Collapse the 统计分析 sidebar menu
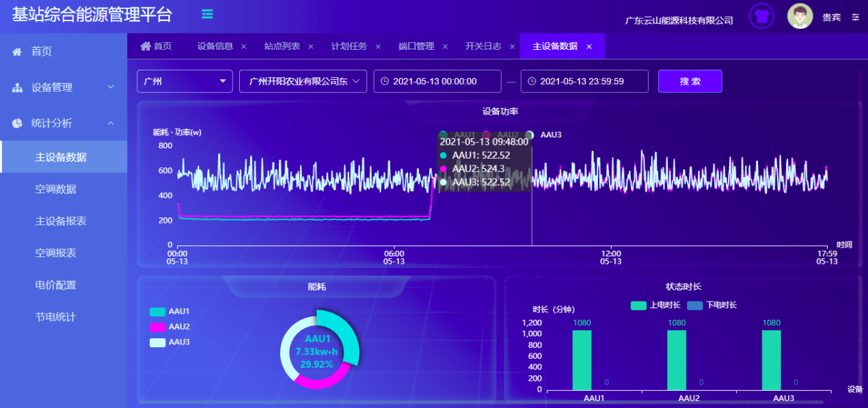 coord(64,123)
